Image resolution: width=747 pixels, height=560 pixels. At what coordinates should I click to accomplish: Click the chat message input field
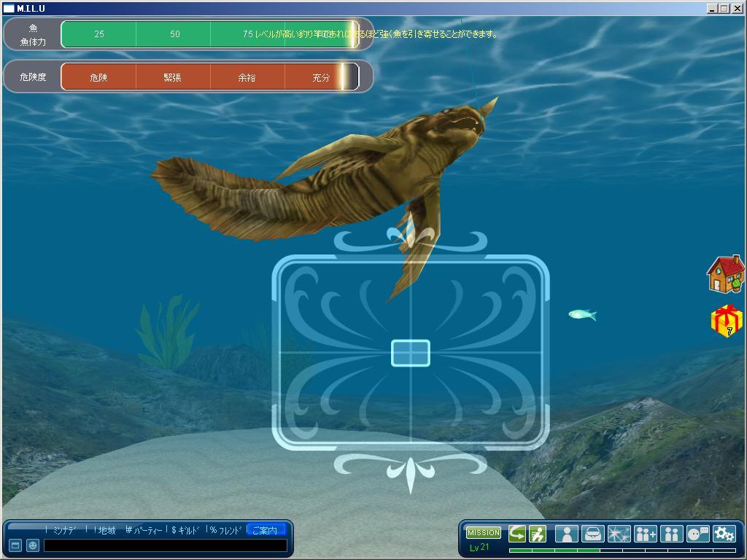click(165, 545)
